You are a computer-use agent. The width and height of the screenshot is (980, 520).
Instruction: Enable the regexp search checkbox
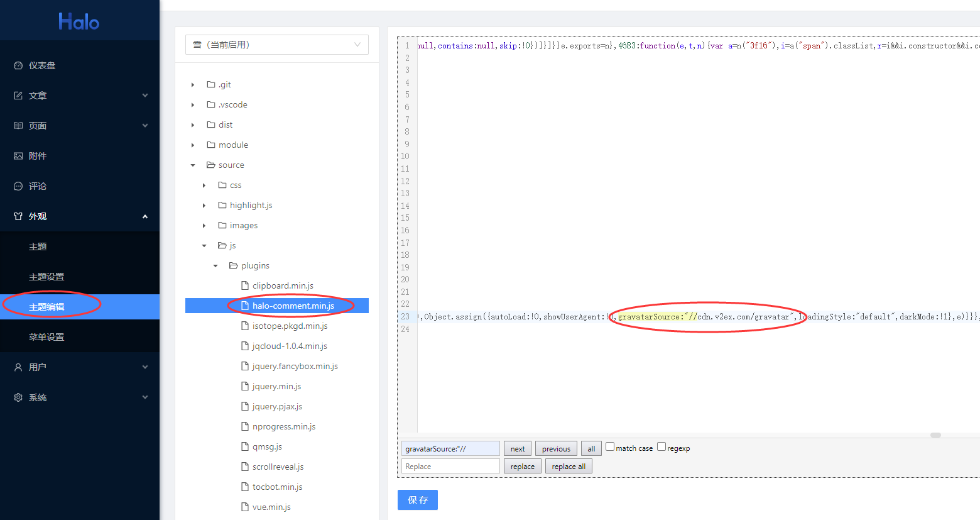pos(660,446)
